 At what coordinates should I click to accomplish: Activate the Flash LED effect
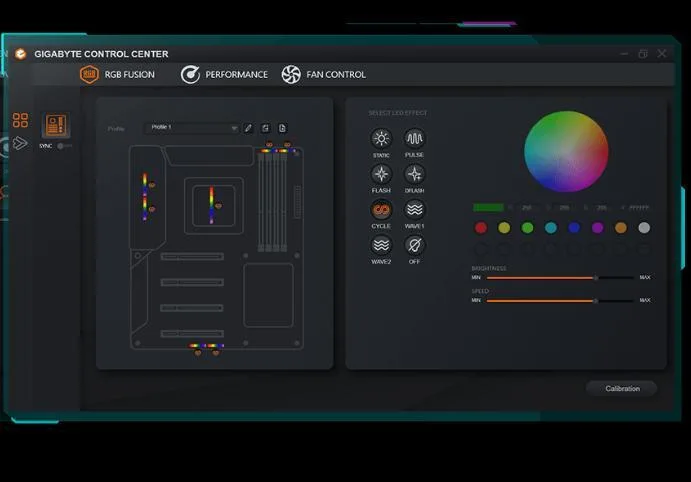pos(381,174)
